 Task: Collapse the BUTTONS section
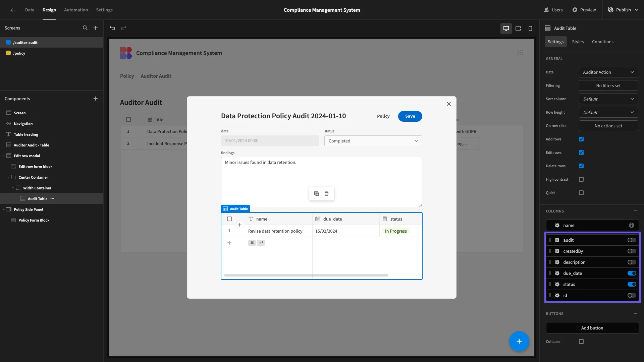pos(636,314)
